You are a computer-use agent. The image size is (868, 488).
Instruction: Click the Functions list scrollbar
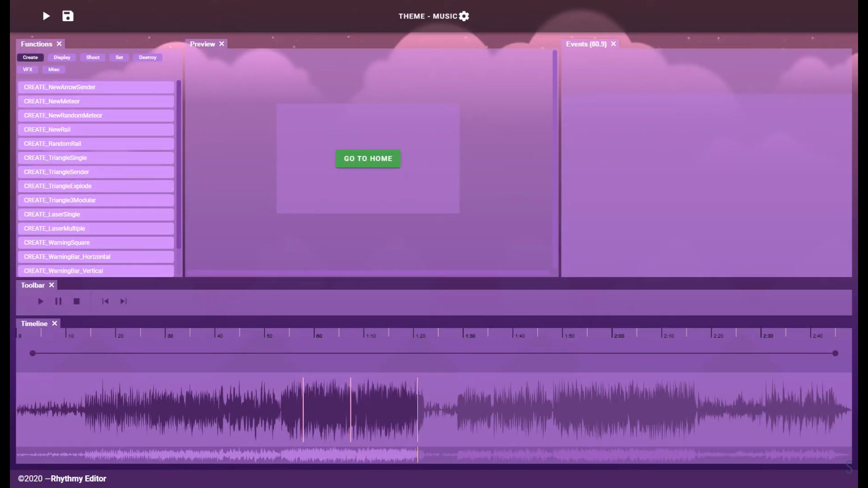pyautogui.click(x=179, y=165)
